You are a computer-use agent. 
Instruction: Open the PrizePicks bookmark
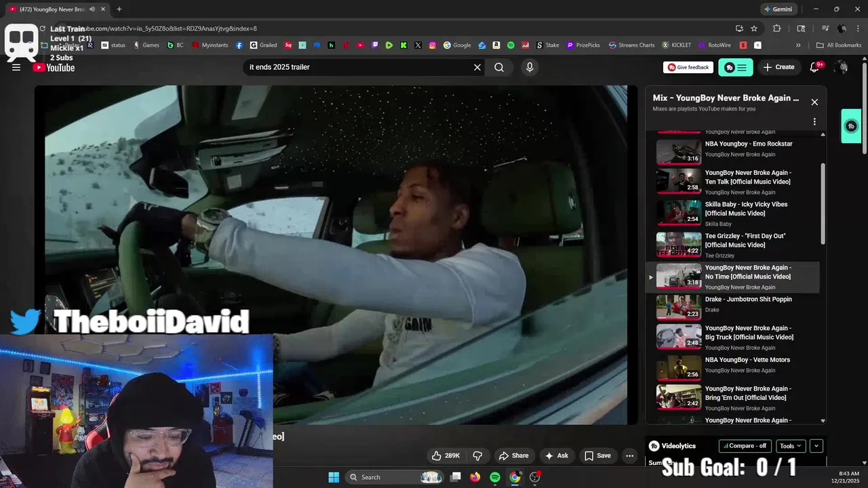coord(583,45)
